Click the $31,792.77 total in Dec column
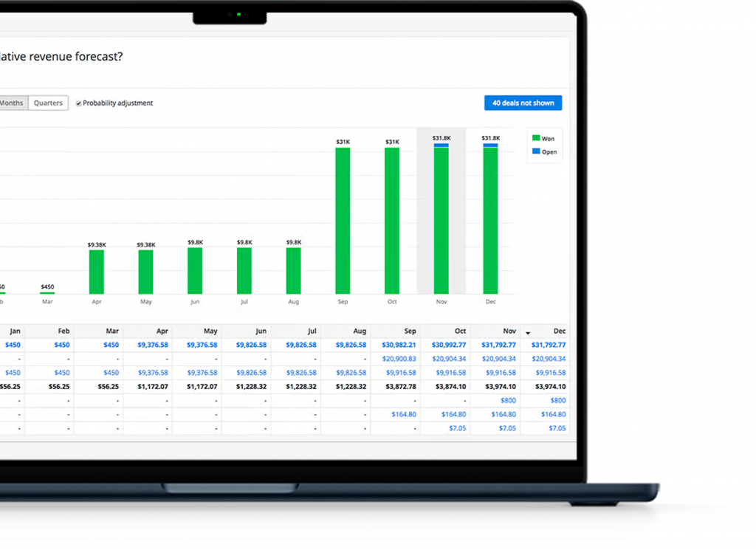The image size is (756, 550). click(547, 345)
